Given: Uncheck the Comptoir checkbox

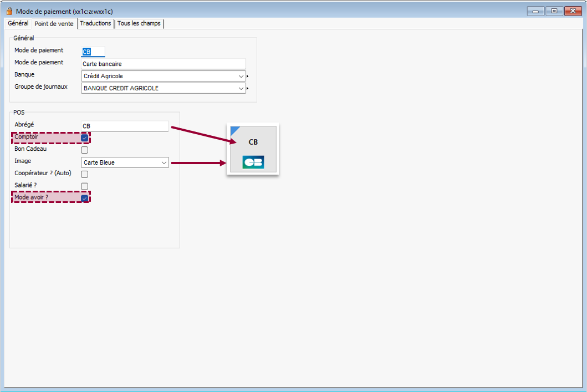Looking at the screenshot, I should (x=85, y=138).
